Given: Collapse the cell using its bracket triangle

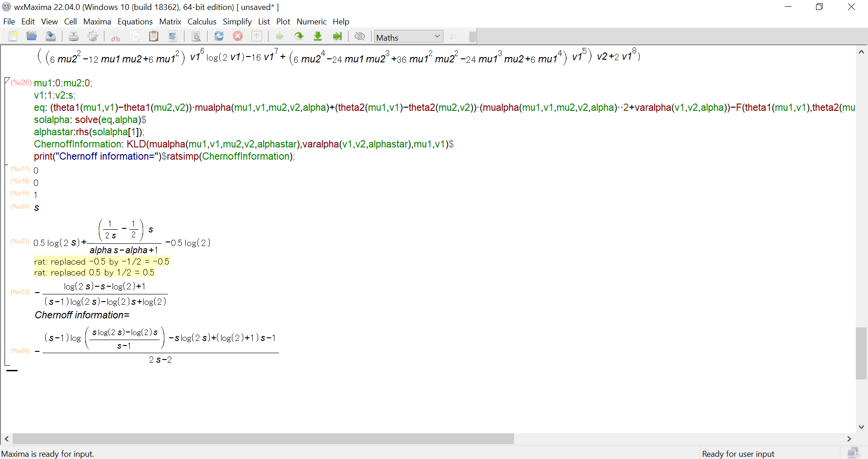Looking at the screenshot, I should pyautogui.click(x=7, y=80).
